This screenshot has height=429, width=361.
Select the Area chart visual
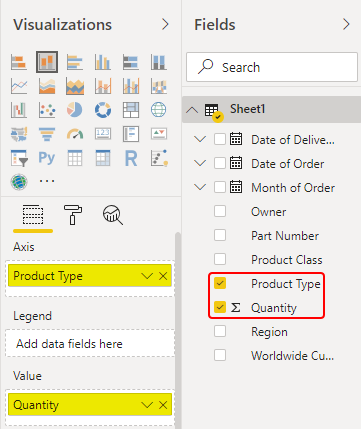point(47,86)
